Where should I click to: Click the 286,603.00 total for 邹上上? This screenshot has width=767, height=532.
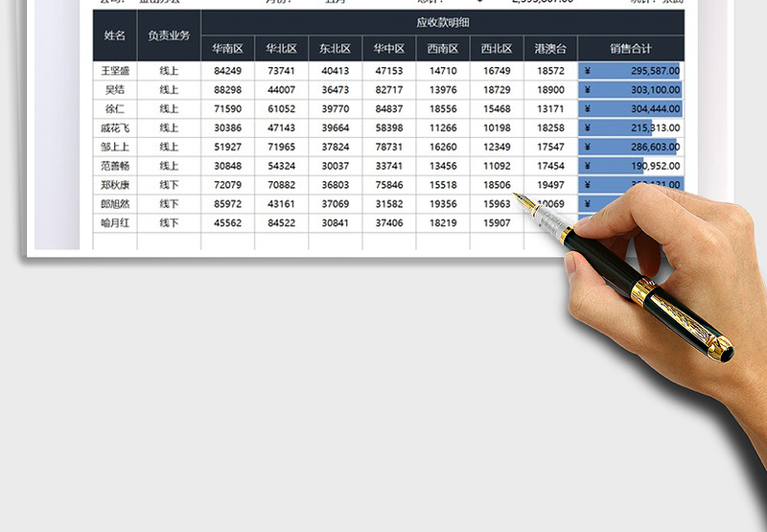pos(631,148)
